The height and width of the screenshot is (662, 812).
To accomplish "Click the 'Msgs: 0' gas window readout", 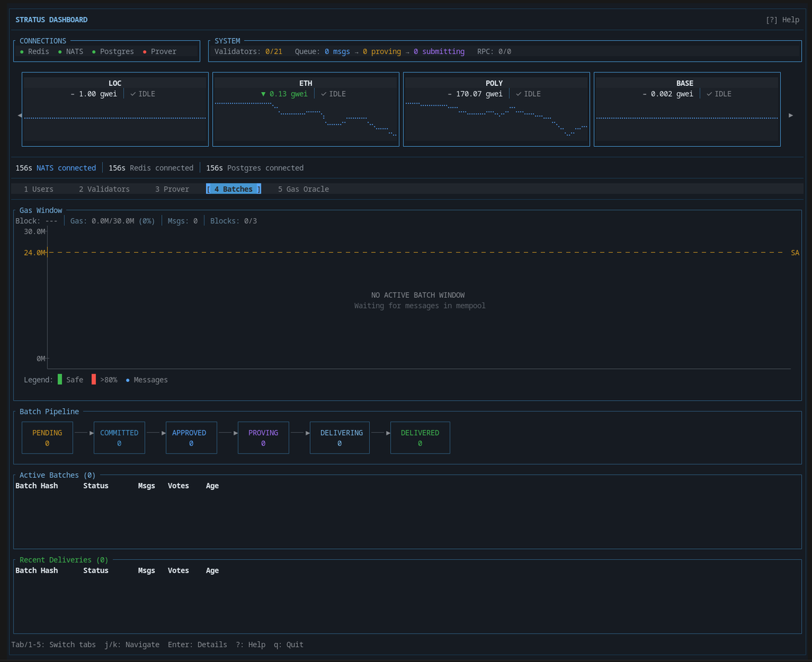I will pos(182,221).
